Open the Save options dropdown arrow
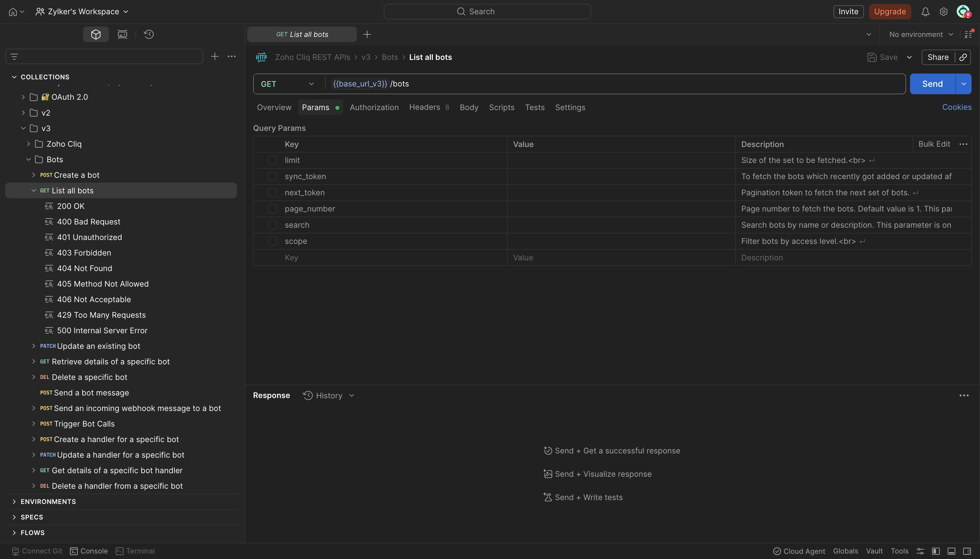The height and width of the screenshot is (559, 980). [909, 57]
